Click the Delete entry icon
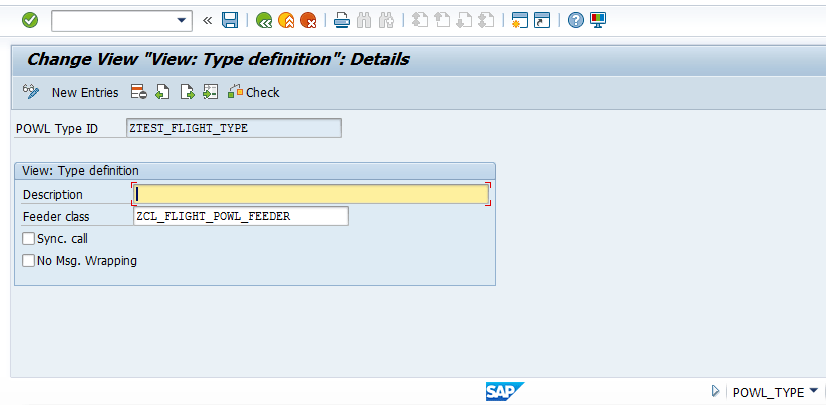Viewport: 826px width, 405px height. coord(139,92)
